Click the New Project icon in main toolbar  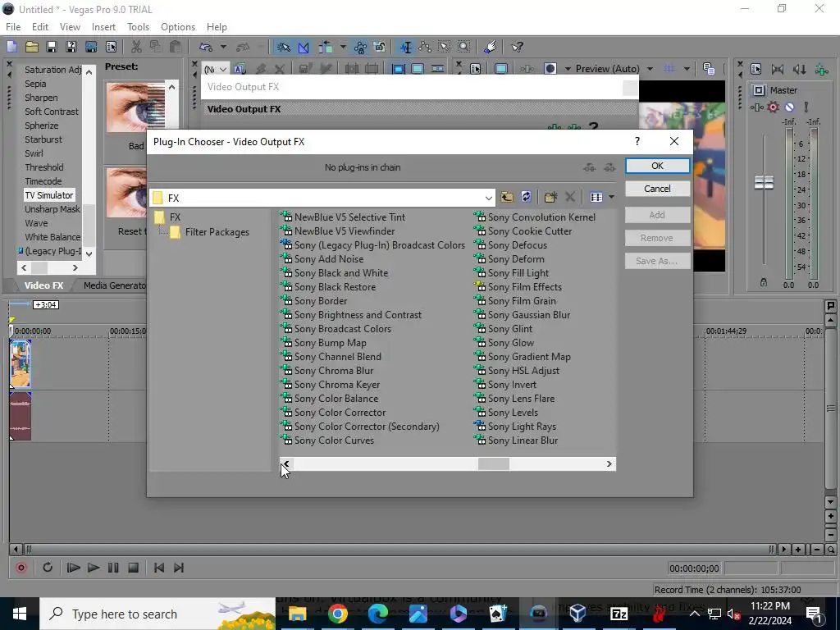coord(11,47)
